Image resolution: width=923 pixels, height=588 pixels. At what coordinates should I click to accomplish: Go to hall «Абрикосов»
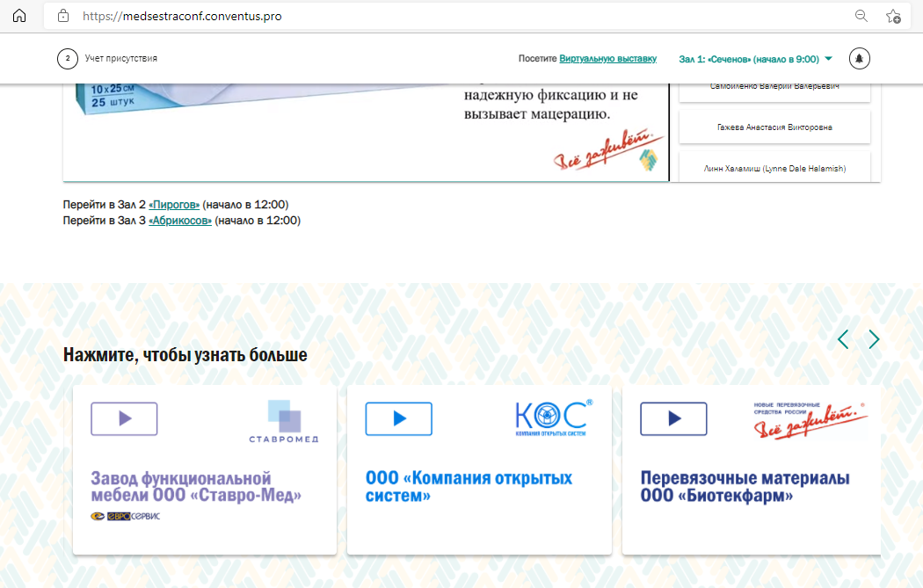point(180,221)
